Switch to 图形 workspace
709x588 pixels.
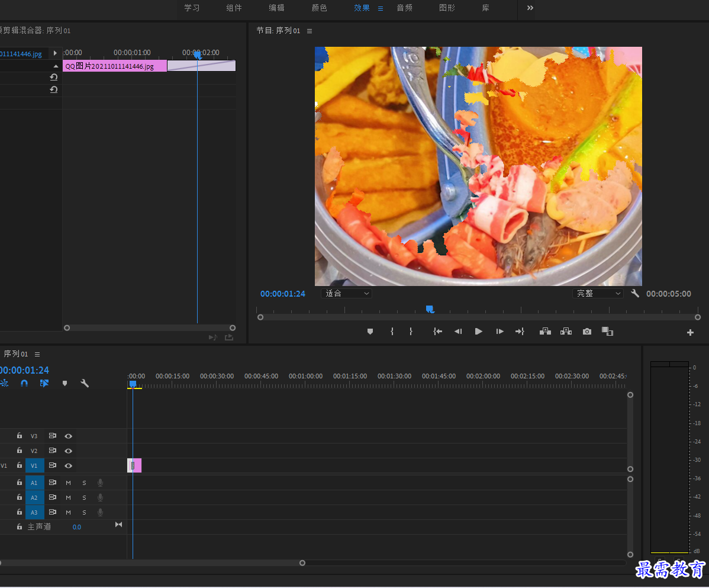pyautogui.click(x=447, y=8)
